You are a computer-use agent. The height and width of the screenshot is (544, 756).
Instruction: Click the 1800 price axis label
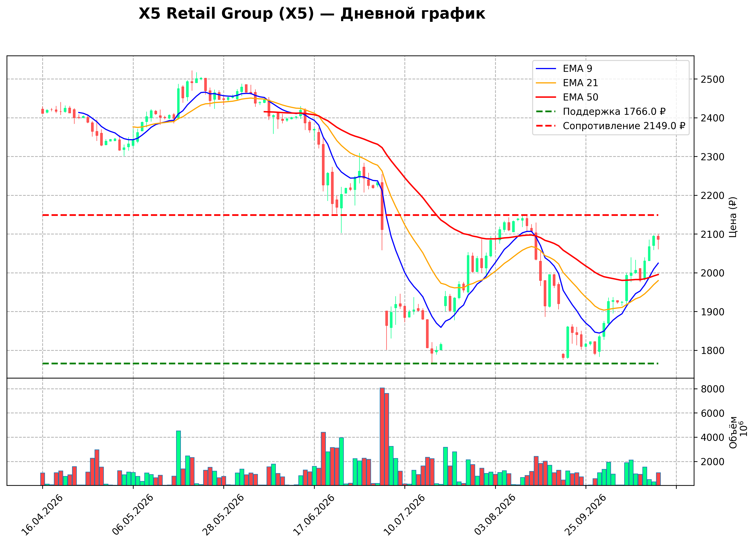click(712, 351)
